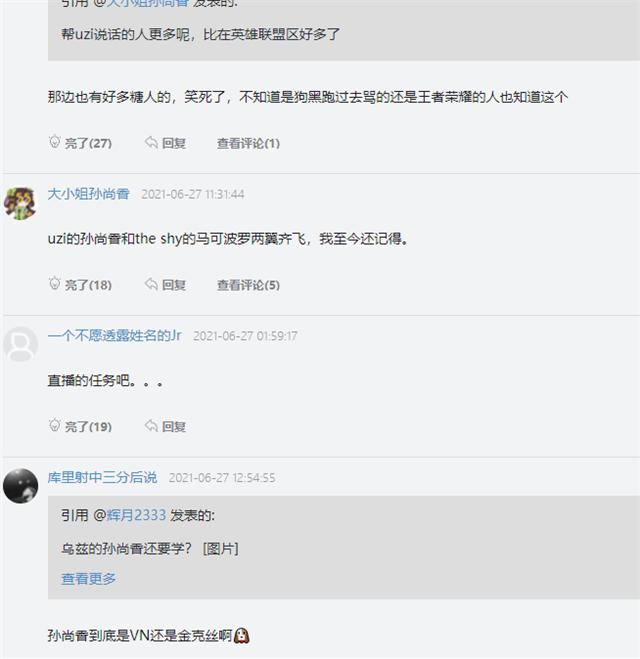640x659 pixels.
Task: Open the username link 库里射中三分后说
Action: (102, 478)
